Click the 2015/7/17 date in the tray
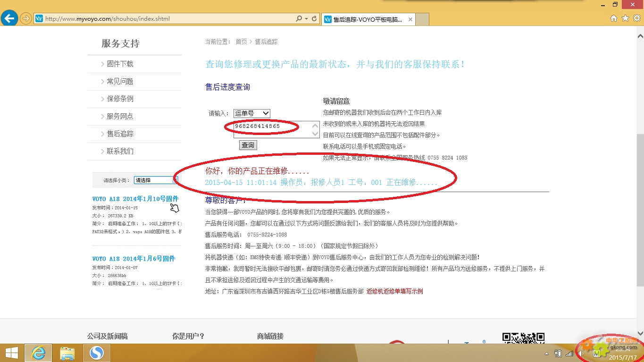Viewport: 644px width, 362px height. coord(622,357)
